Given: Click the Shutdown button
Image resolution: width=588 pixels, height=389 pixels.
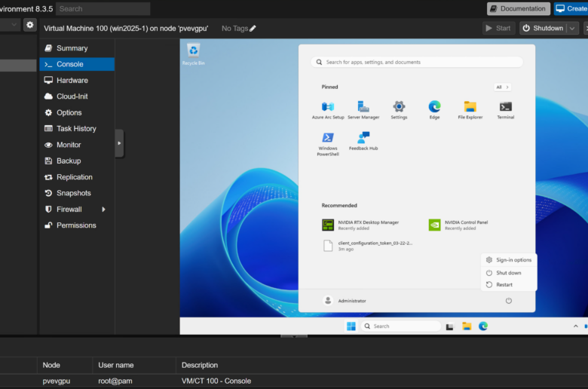Looking at the screenshot, I should point(544,28).
